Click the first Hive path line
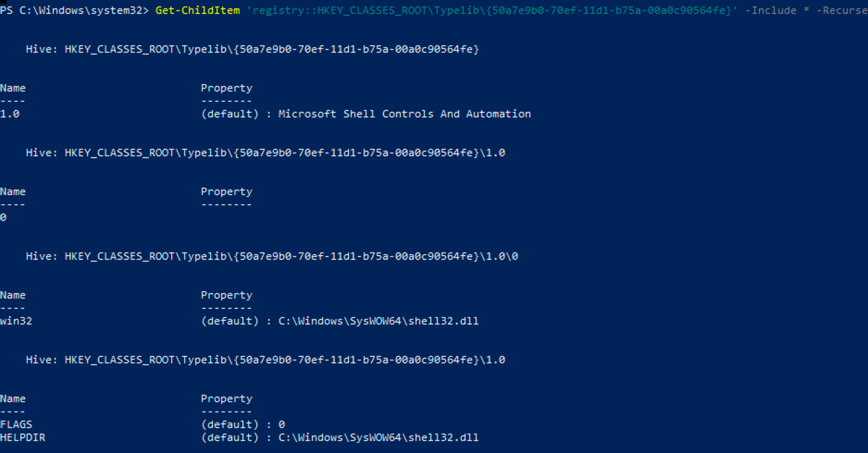This screenshot has width=868, height=453. coord(252,49)
